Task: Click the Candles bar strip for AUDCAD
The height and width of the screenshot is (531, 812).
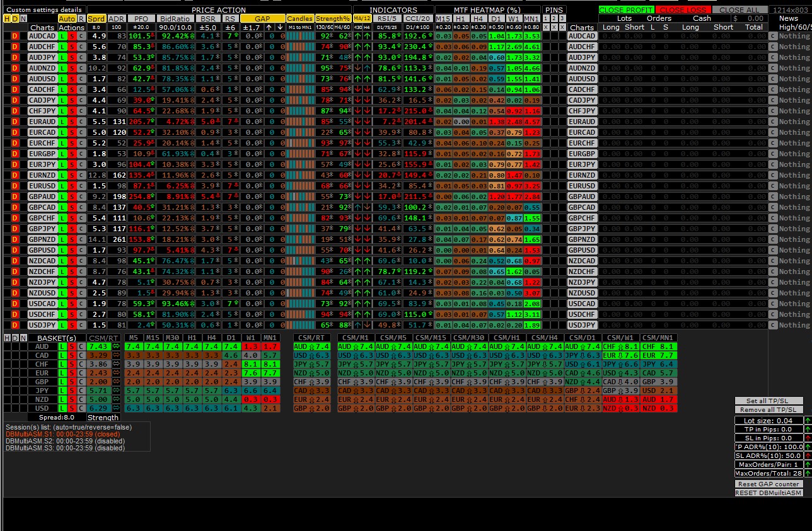Action: (300, 36)
